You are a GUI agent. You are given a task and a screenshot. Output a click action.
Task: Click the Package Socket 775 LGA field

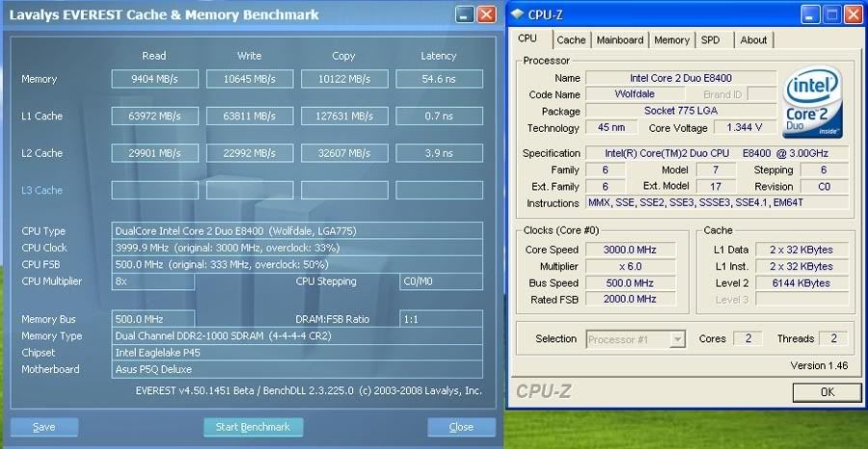coord(681,111)
